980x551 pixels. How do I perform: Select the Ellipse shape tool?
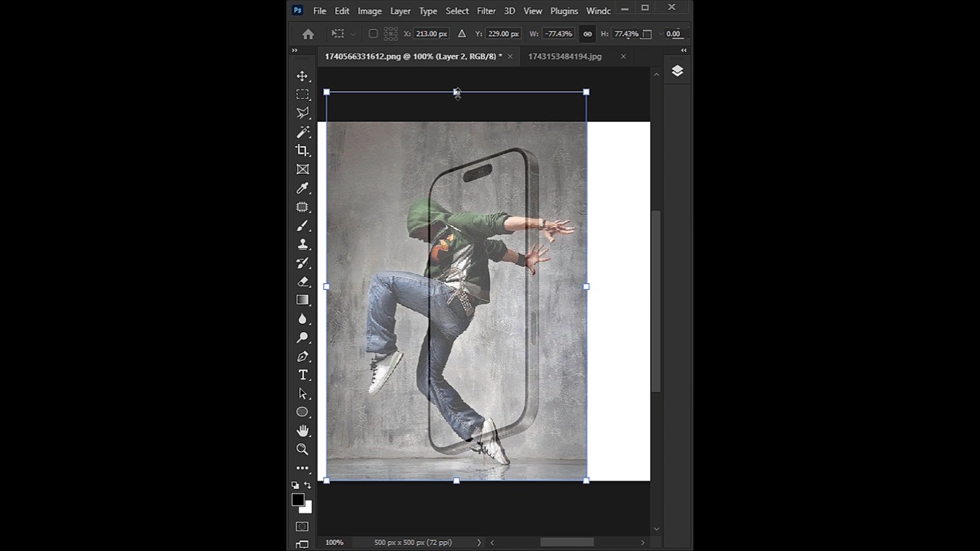coord(302,412)
